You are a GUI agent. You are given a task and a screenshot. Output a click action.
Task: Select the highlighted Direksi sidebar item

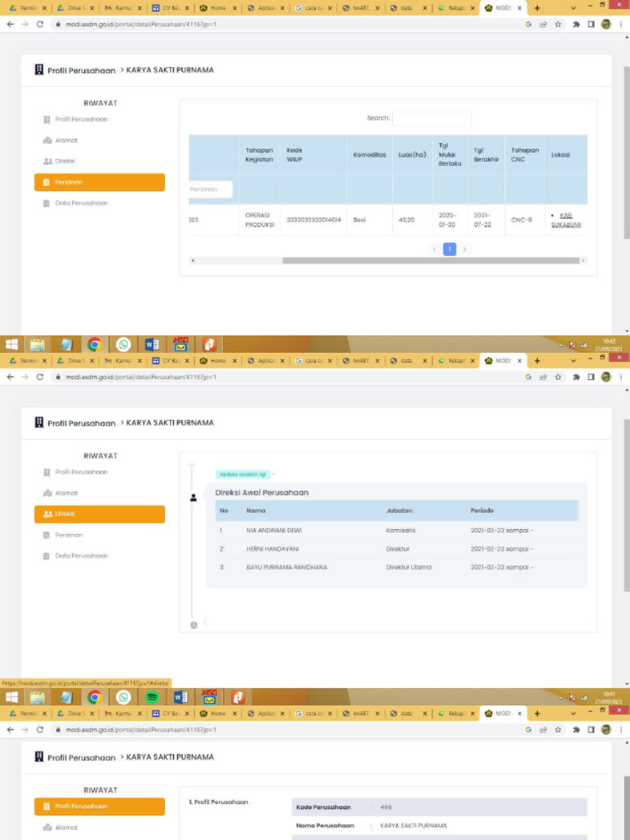(99, 514)
